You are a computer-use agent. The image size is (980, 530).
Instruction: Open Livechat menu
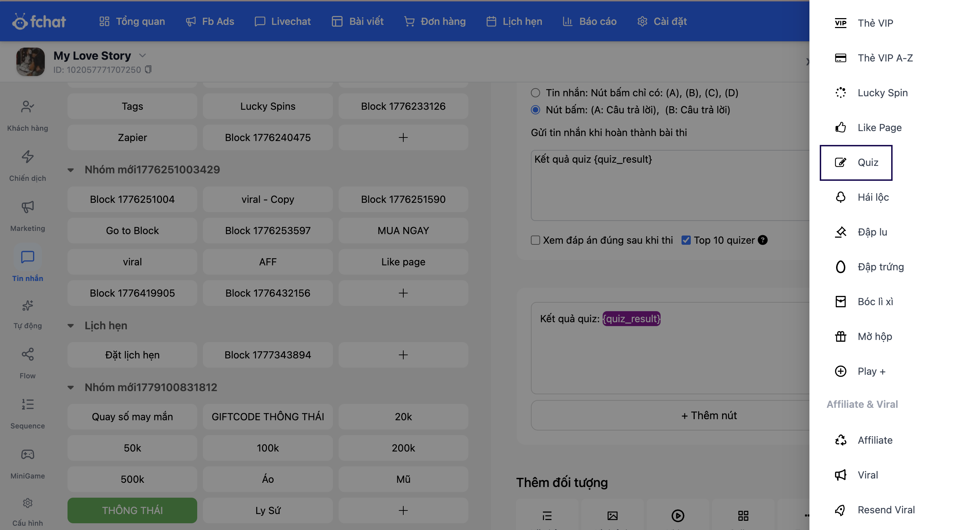pyautogui.click(x=282, y=21)
